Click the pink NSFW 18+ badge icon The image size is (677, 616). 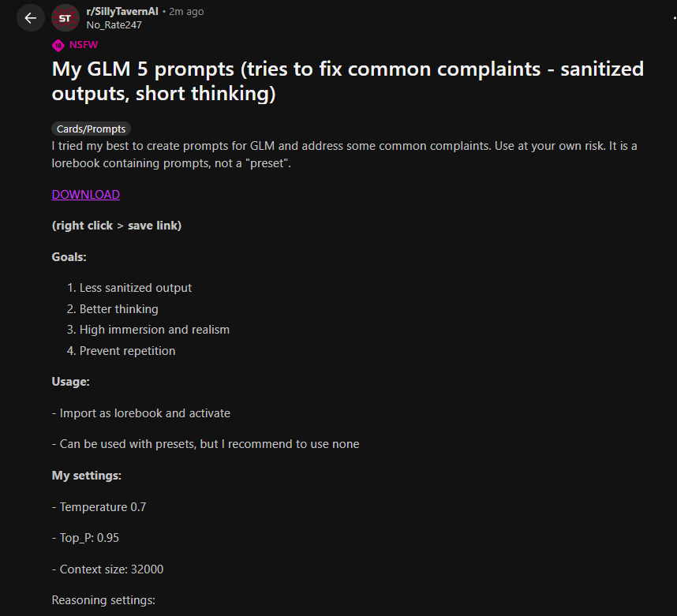point(58,44)
